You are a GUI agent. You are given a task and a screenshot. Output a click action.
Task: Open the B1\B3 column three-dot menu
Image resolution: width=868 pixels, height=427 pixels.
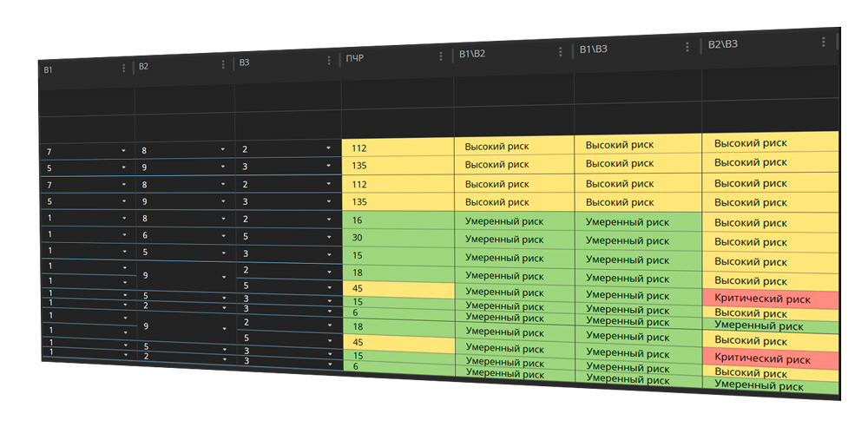687,47
